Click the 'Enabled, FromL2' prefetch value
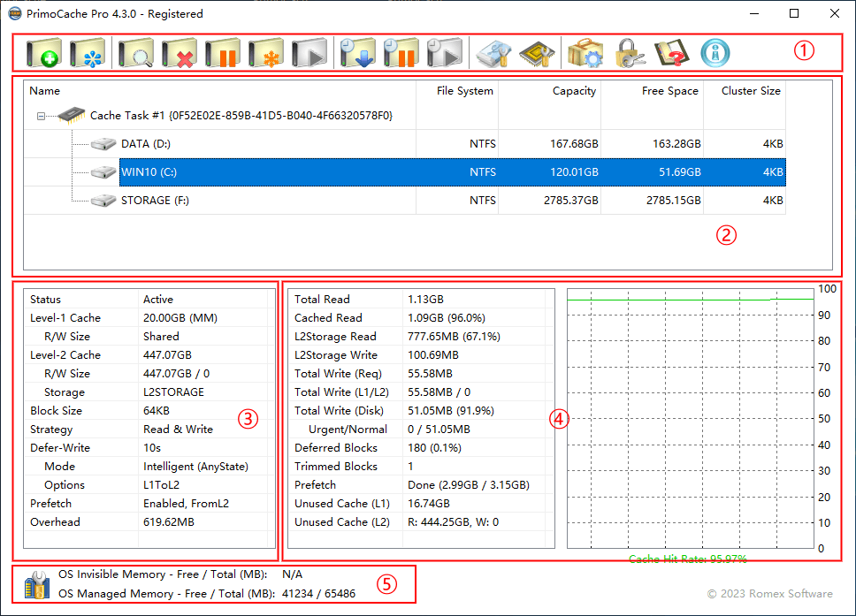Image resolution: width=856 pixels, height=616 pixels. tap(187, 503)
